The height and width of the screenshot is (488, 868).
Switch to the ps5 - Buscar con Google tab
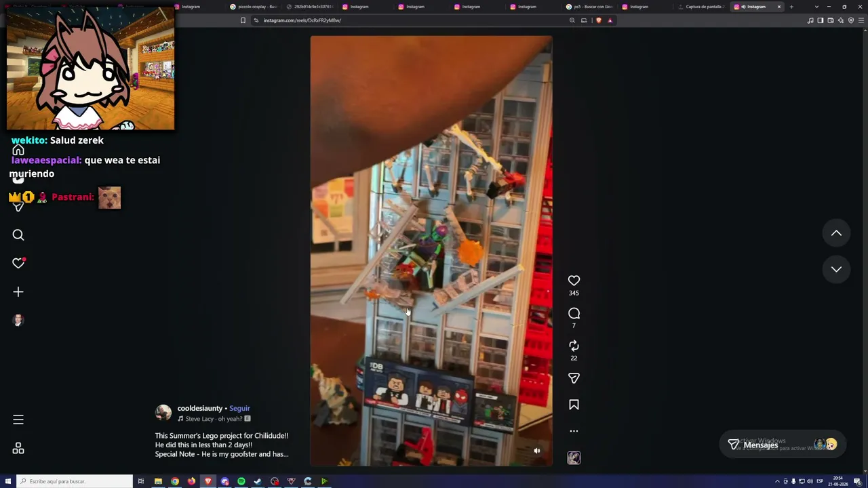pyautogui.click(x=590, y=7)
